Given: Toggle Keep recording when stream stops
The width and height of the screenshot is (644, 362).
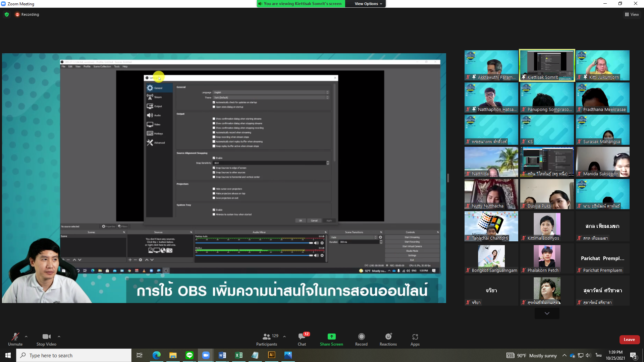Looking at the screenshot, I should click(214, 137).
